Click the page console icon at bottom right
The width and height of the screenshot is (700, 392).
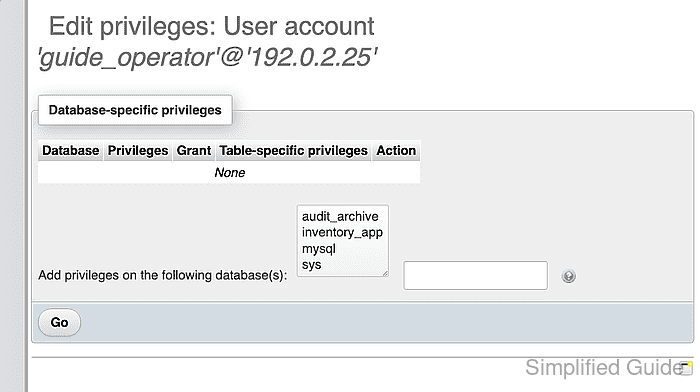686,368
